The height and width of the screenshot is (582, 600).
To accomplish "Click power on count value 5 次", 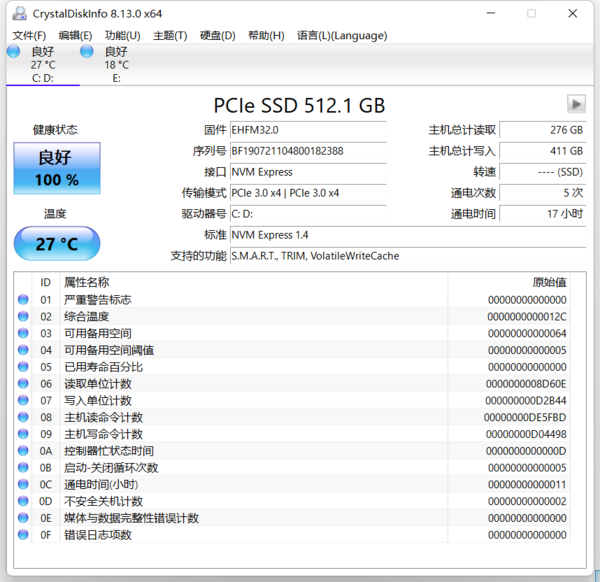I will (x=543, y=193).
